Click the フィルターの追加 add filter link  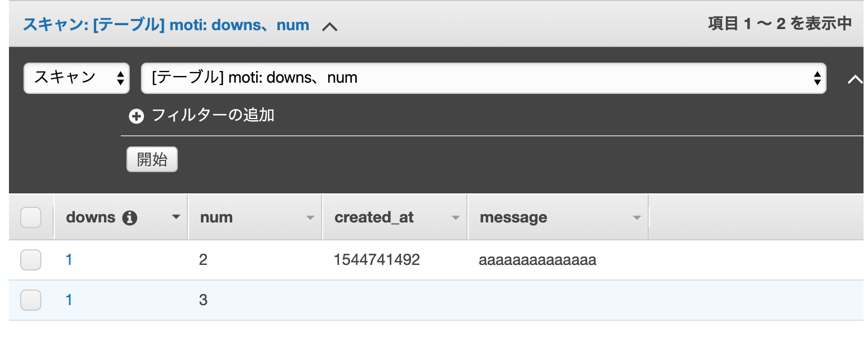pyautogui.click(x=213, y=115)
